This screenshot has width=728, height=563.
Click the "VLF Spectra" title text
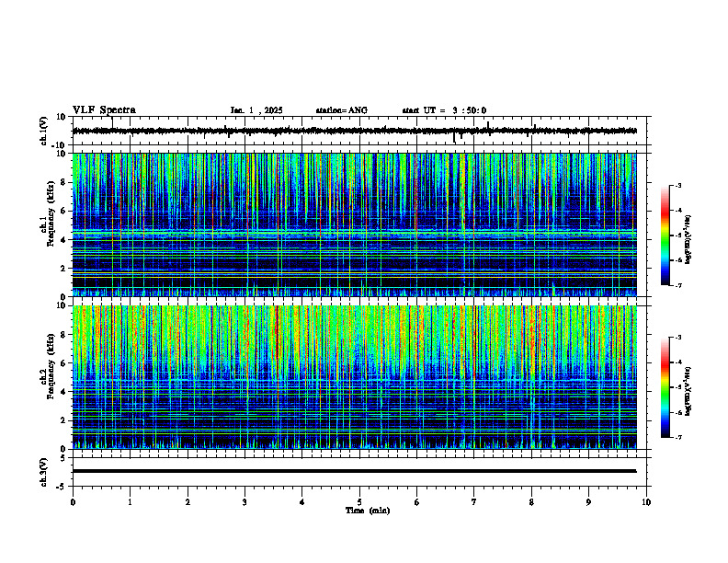(x=104, y=110)
